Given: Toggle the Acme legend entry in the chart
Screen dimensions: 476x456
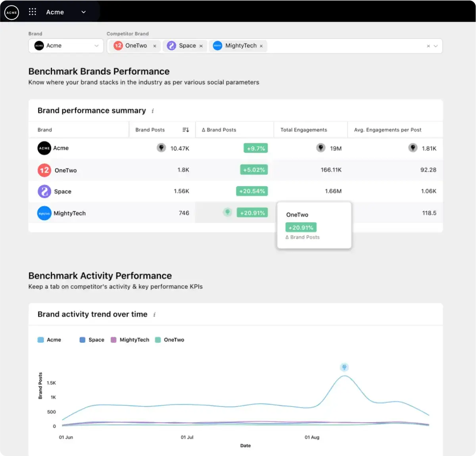Looking at the screenshot, I should point(41,339).
